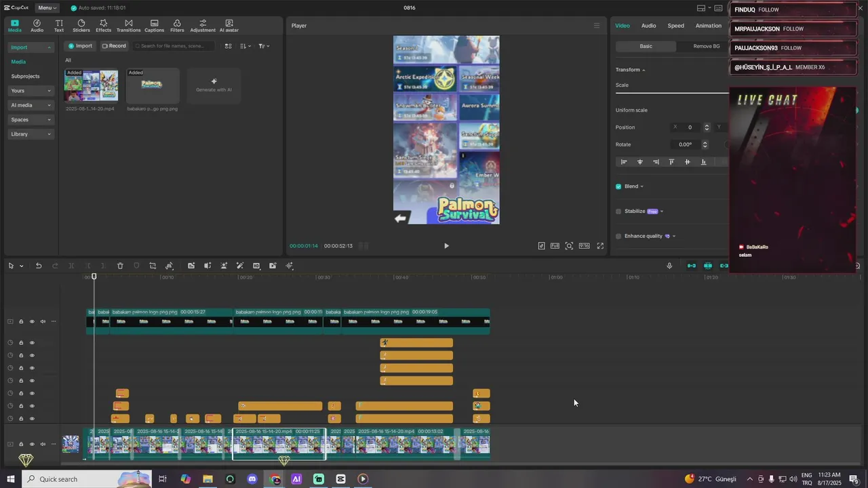Select the babakaro logo png thumbnail
Screen dimensions: 868x488
coord(153,85)
